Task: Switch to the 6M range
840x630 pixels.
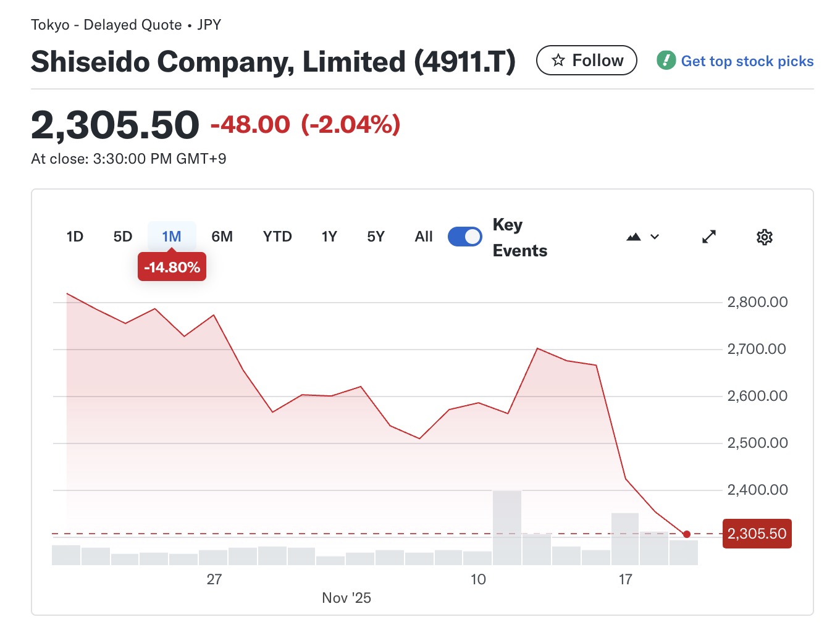Action: [222, 237]
